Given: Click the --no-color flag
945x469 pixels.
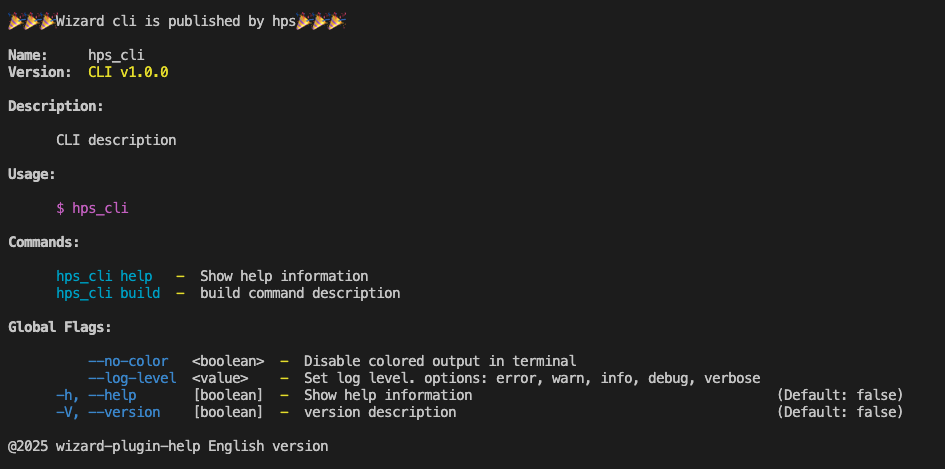Looking at the screenshot, I should pos(128,361).
